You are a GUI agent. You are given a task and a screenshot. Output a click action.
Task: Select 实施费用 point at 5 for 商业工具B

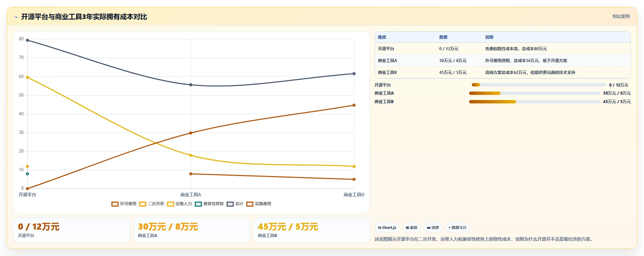(x=354, y=179)
